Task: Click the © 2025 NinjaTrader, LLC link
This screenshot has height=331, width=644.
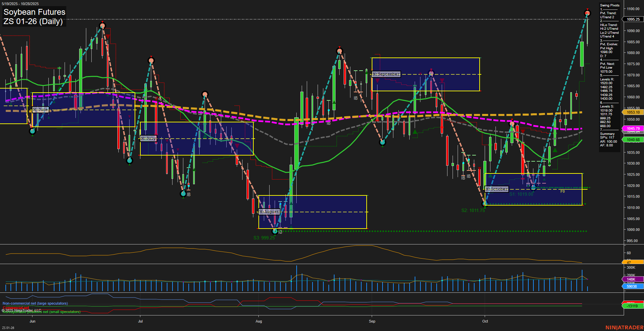Action: [x=21, y=310]
